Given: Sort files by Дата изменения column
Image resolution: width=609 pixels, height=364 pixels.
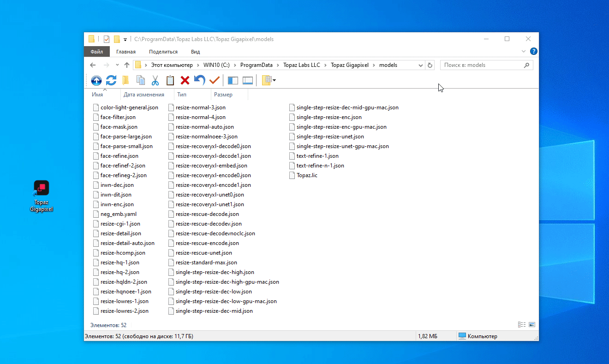Looking at the screenshot, I should coord(143,95).
